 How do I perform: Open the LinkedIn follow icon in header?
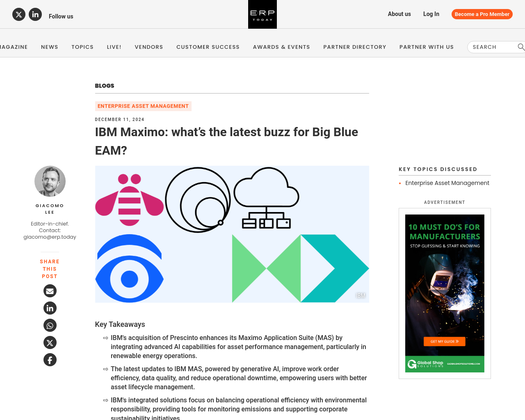click(35, 14)
